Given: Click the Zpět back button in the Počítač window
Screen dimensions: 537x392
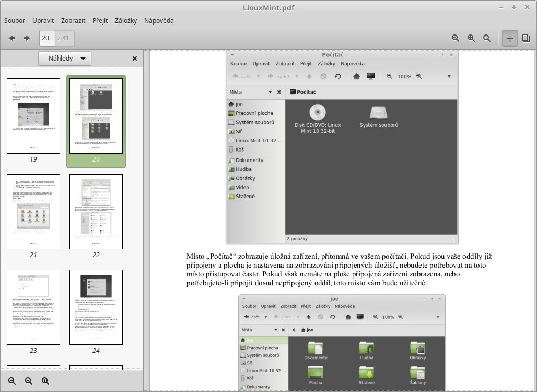Looking at the screenshot, I should (x=241, y=76).
